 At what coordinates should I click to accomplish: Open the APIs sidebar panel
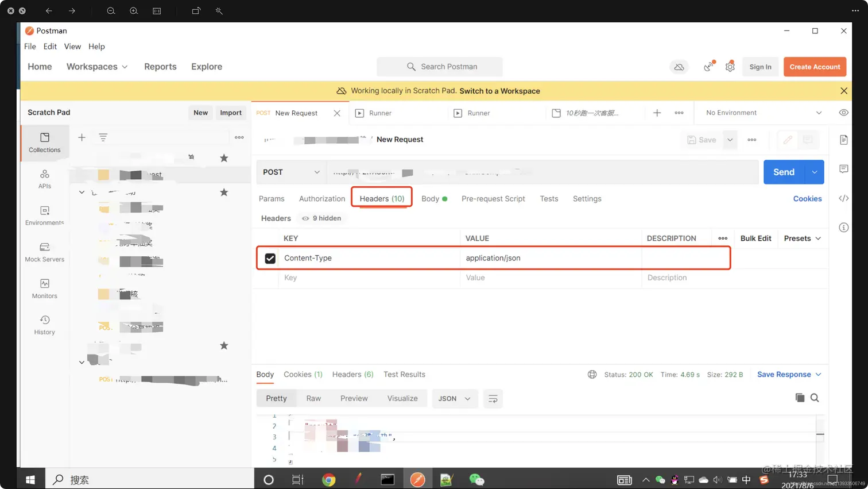[45, 179]
